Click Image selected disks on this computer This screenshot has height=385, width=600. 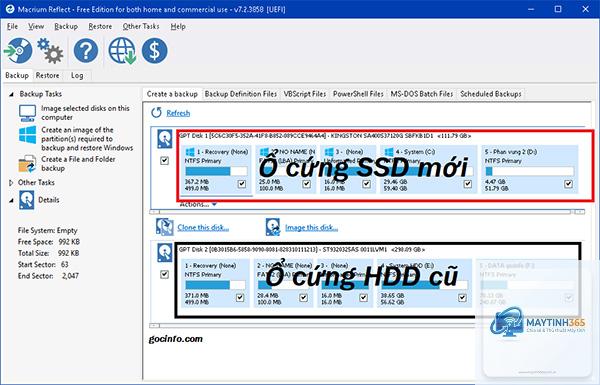[x=85, y=113]
